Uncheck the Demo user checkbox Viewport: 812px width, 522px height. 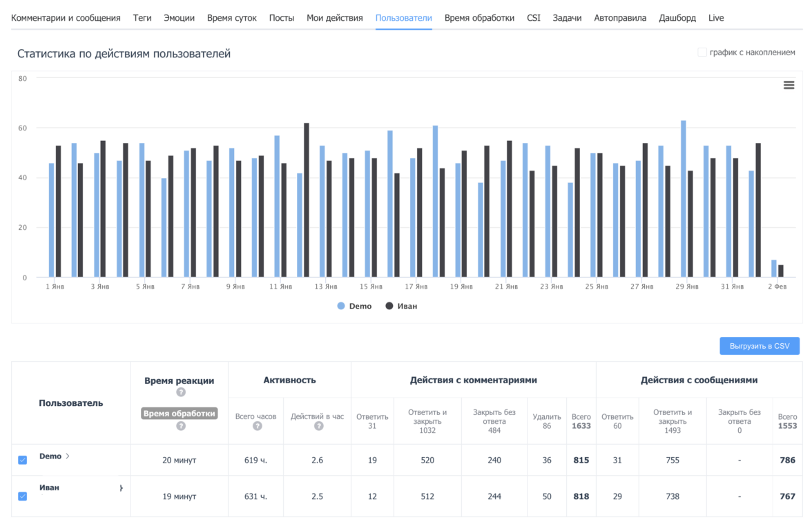click(23, 460)
